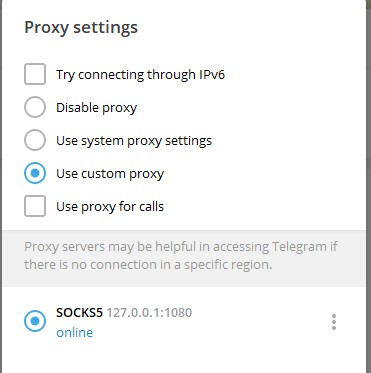
Task: Click the 'Disable proxy' text label
Action: 97,108
